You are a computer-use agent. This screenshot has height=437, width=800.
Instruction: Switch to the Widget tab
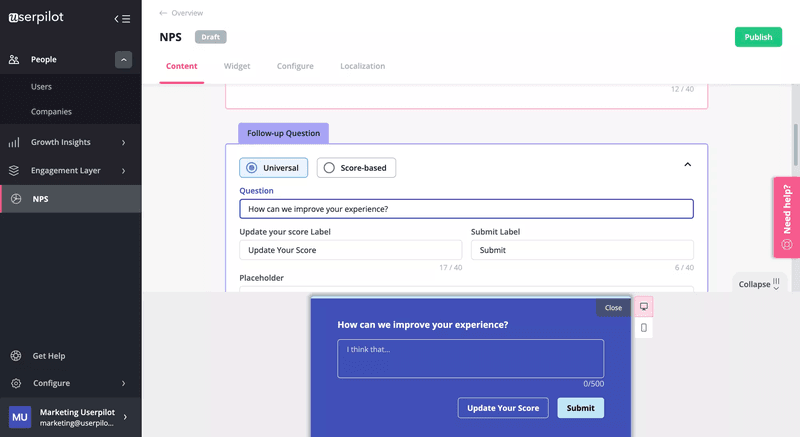(237, 66)
